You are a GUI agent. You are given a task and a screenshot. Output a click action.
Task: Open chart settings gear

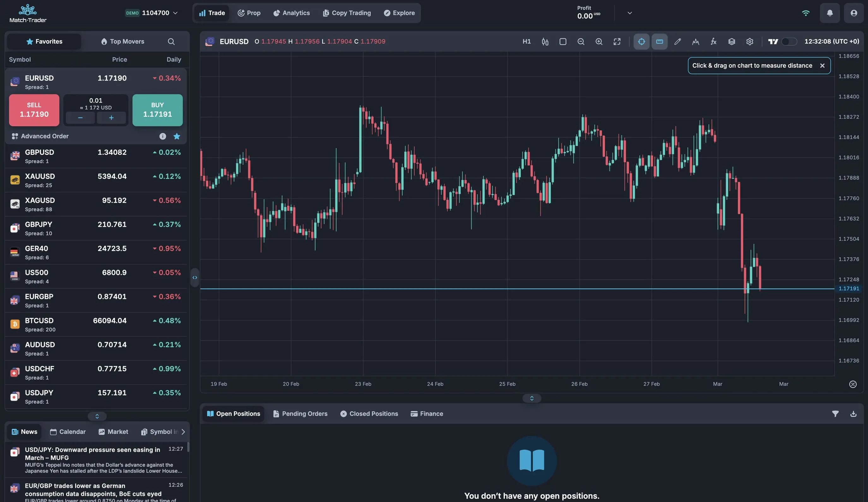tap(750, 41)
